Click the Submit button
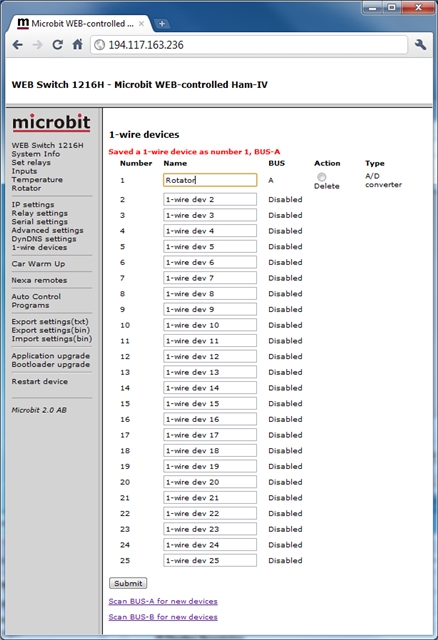Image resolution: width=438 pixels, height=640 pixels. coord(128,583)
